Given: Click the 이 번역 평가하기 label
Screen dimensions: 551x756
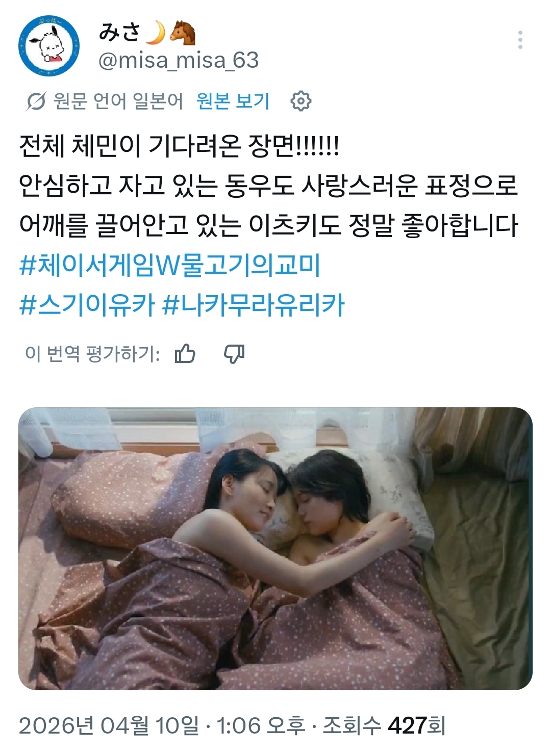Looking at the screenshot, I should tap(92, 353).
